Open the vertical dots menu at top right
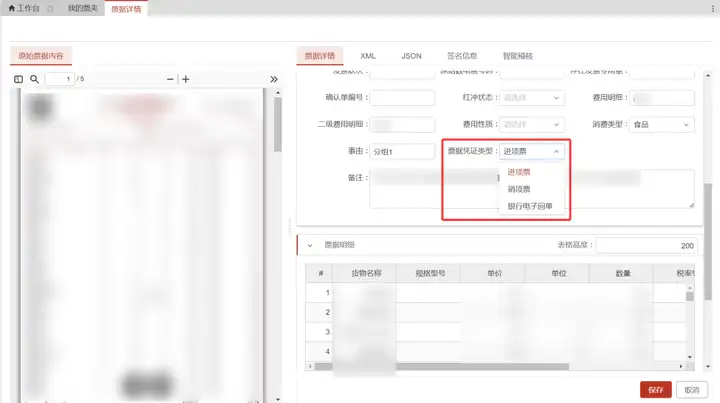The height and width of the screenshot is (403, 720). (x=713, y=8)
